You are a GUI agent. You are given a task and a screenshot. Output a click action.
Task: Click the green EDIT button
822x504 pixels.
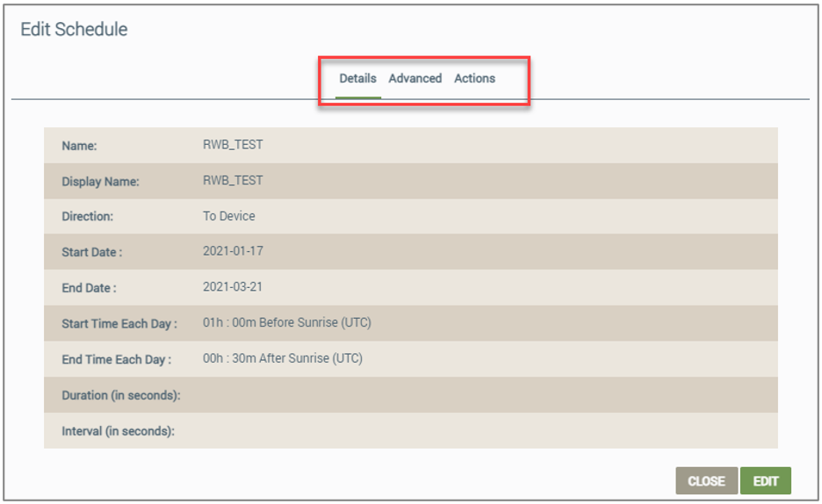pos(765,481)
